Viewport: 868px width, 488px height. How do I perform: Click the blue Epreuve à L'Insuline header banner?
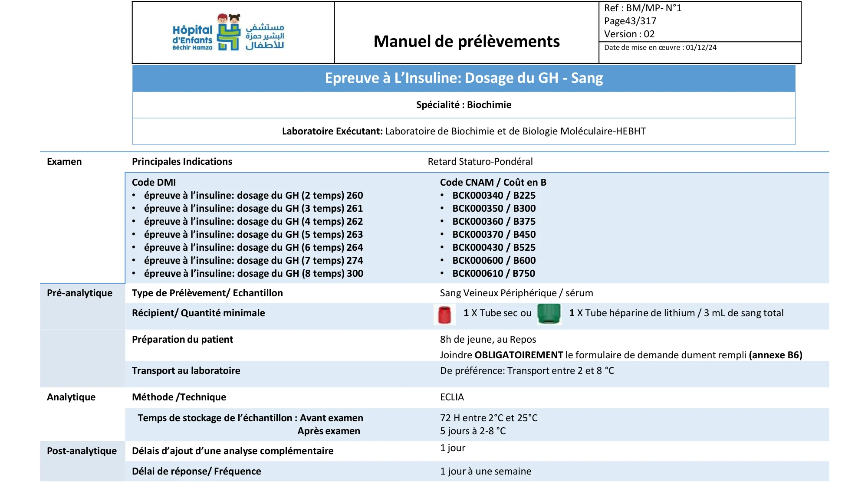click(x=464, y=78)
